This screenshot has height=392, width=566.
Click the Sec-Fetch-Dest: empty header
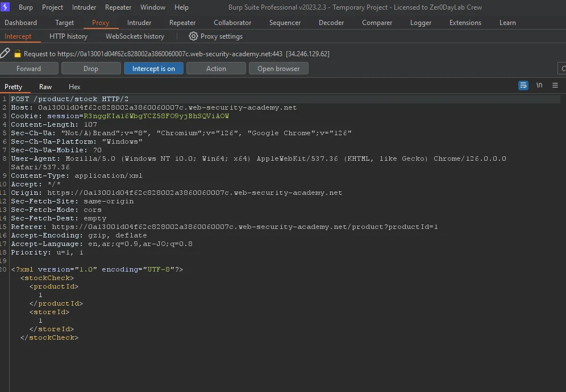59,218
